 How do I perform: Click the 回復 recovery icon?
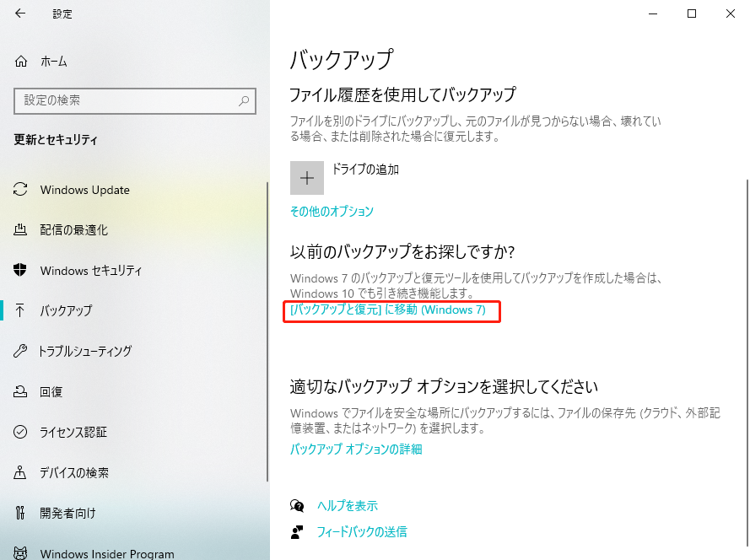coord(20,391)
